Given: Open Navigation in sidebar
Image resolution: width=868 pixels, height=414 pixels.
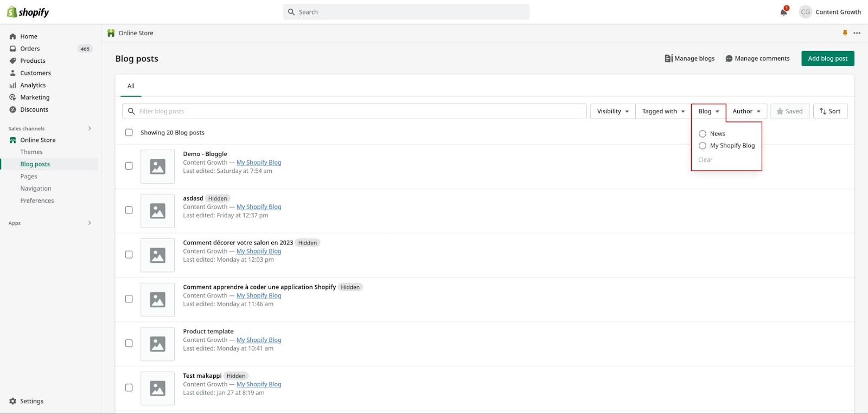Looking at the screenshot, I should [x=36, y=189].
